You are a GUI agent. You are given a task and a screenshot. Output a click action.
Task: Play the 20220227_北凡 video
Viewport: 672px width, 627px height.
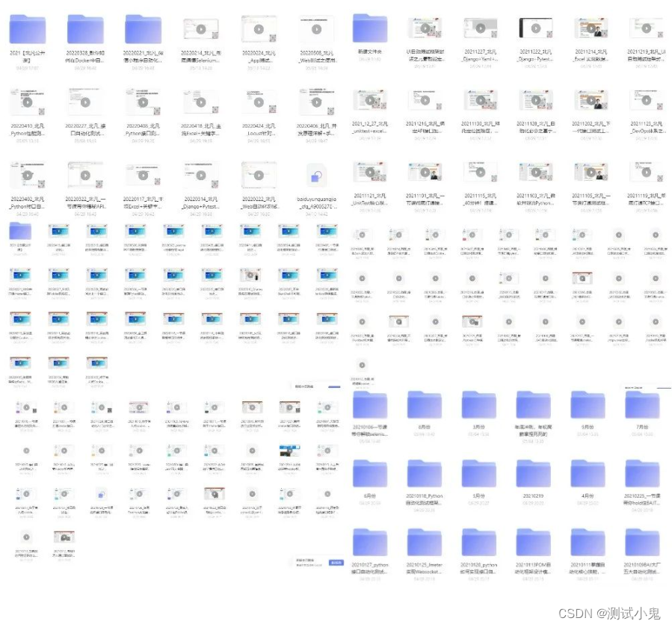click(x=85, y=102)
